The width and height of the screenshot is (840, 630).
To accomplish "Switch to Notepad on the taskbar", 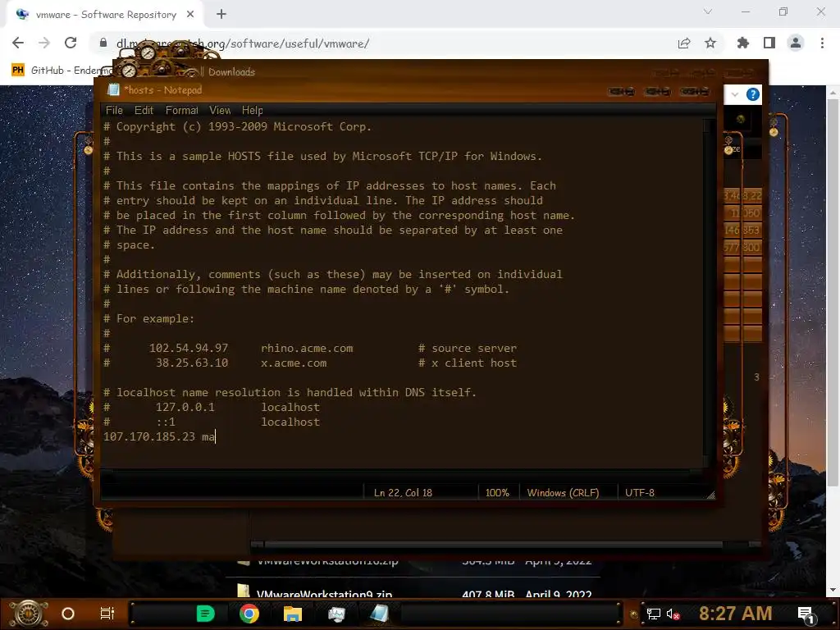I will pos(379,614).
